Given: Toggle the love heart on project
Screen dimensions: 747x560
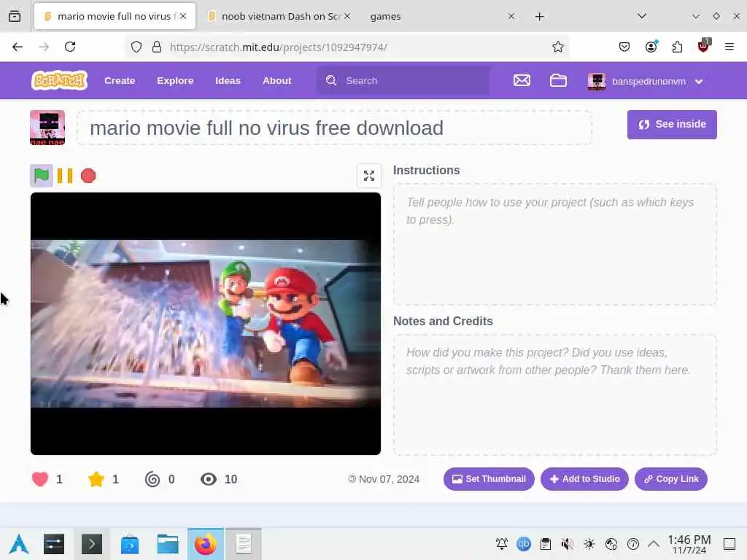Looking at the screenshot, I should click(40, 479).
